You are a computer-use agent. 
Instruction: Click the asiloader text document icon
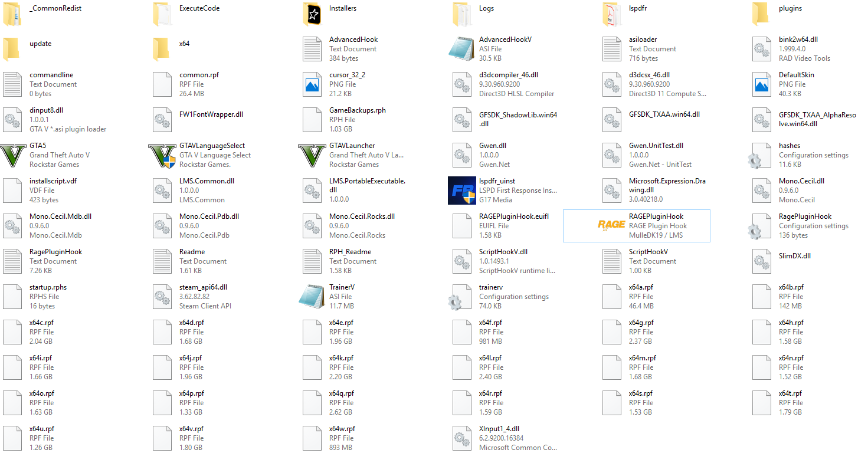tap(611, 49)
